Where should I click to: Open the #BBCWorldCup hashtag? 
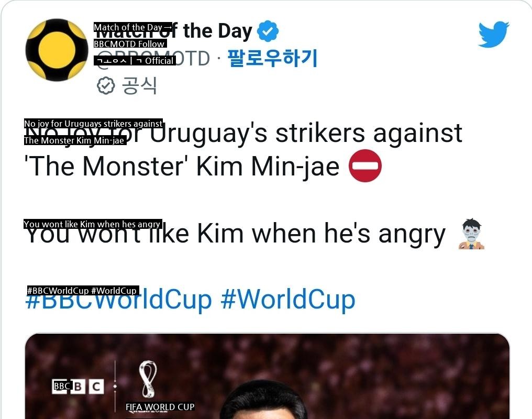(118, 299)
